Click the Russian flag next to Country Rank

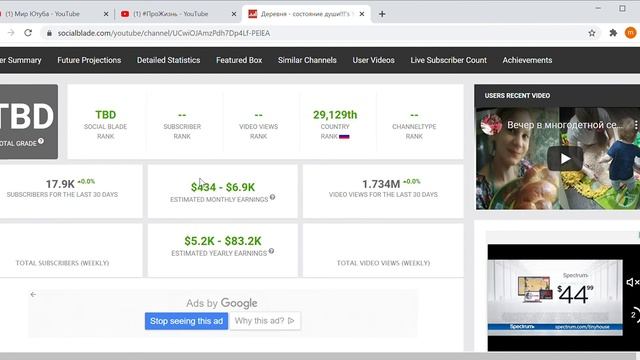click(344, 136)
